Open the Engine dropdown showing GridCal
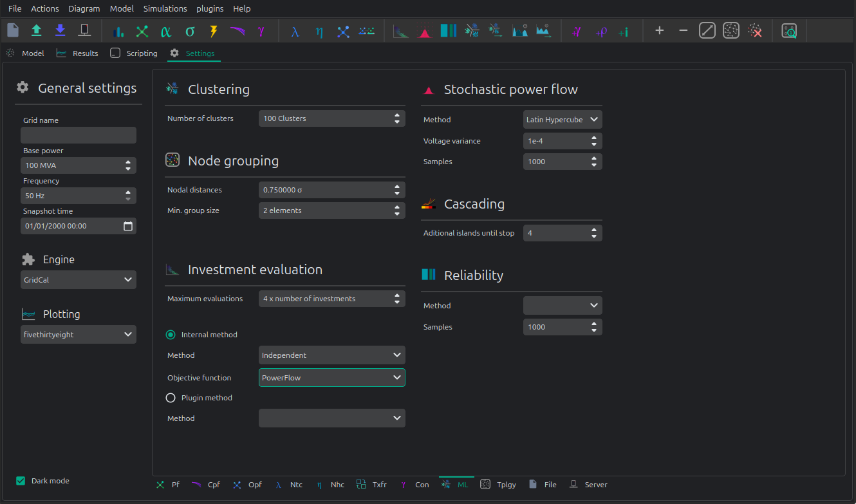Viewport: 856px width, 504px height. [x=78, y=280]
